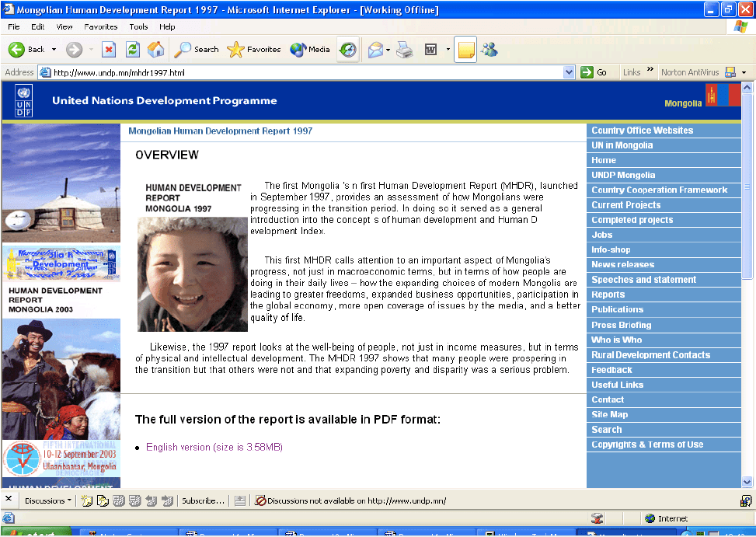Open the Back button history dropdown arrow

[x=54, y=50]
